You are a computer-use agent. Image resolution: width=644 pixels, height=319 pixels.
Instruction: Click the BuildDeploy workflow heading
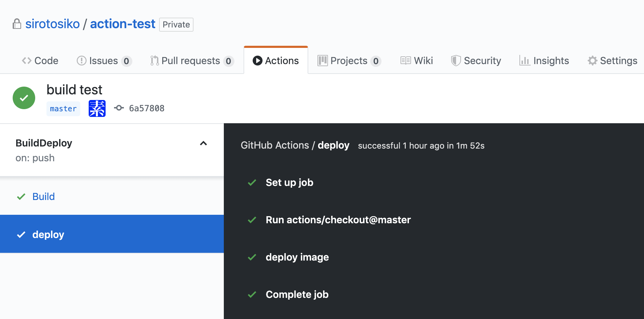pyautogui.click(x=44, y=143)
